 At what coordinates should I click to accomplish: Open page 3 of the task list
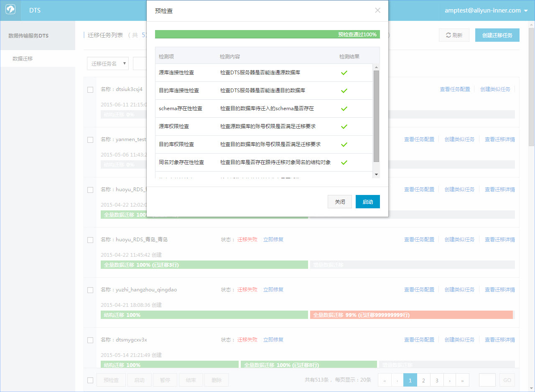click(437, 380)
